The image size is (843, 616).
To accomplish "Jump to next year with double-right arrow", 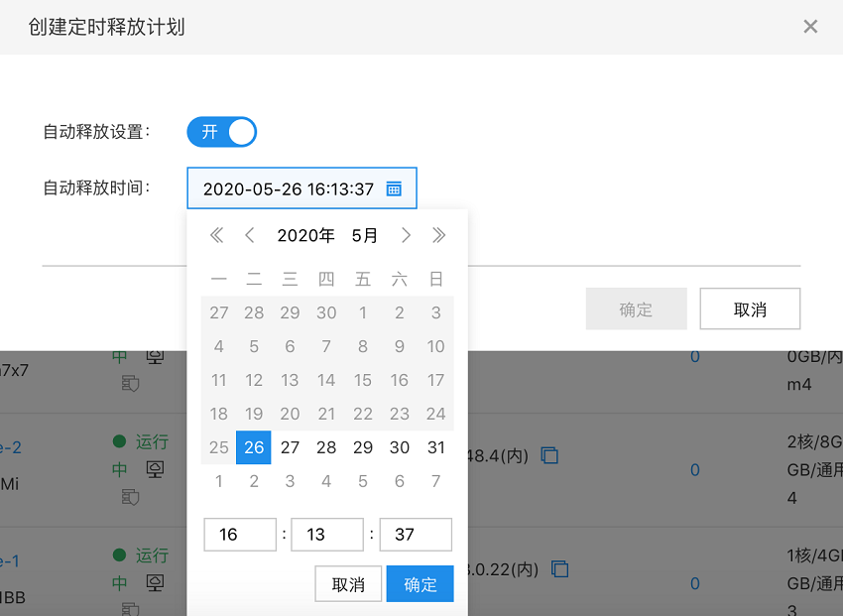I will (438, 235).
